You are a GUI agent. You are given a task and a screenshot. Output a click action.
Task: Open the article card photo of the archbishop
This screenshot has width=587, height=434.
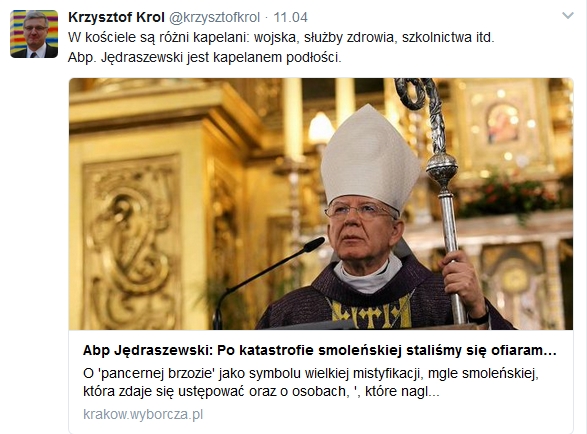321,204
